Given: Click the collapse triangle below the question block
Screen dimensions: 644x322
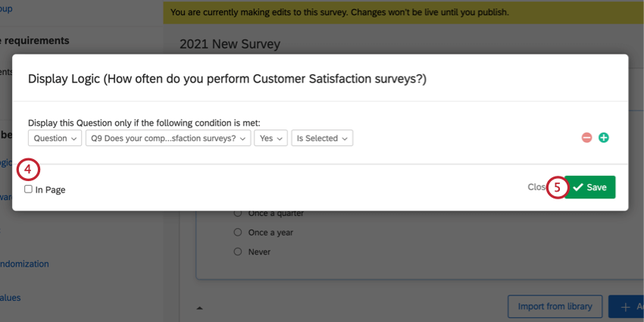Looking at the screenshot, I should pos(201,308).
